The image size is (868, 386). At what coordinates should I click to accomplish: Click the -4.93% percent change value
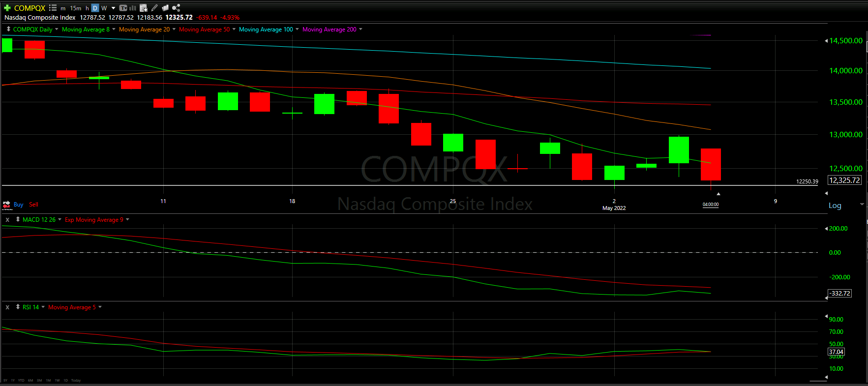click(230, 18)
